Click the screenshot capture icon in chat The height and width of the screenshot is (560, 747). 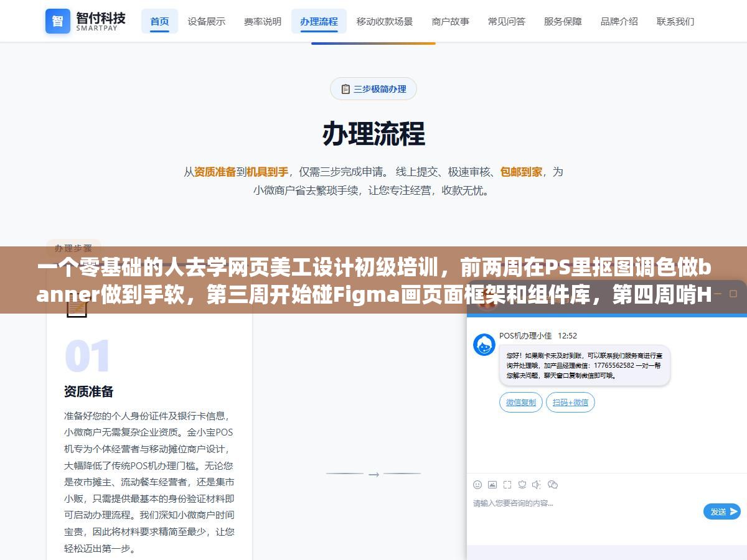pyautogui.click(x=507, y=485)
